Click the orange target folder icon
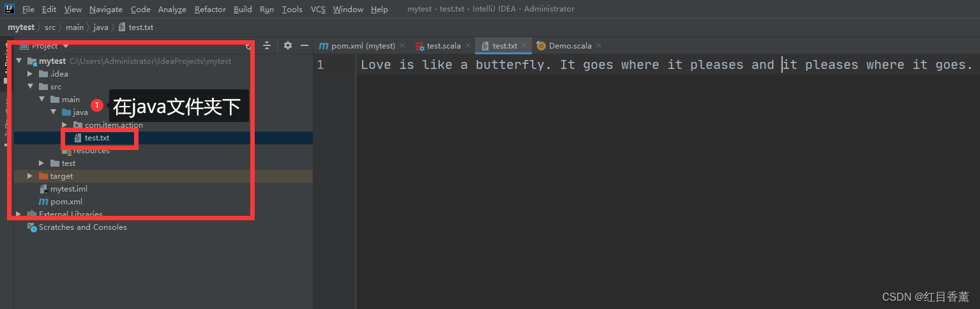Viewport: 980px width, 309px height. pos(43,176)
